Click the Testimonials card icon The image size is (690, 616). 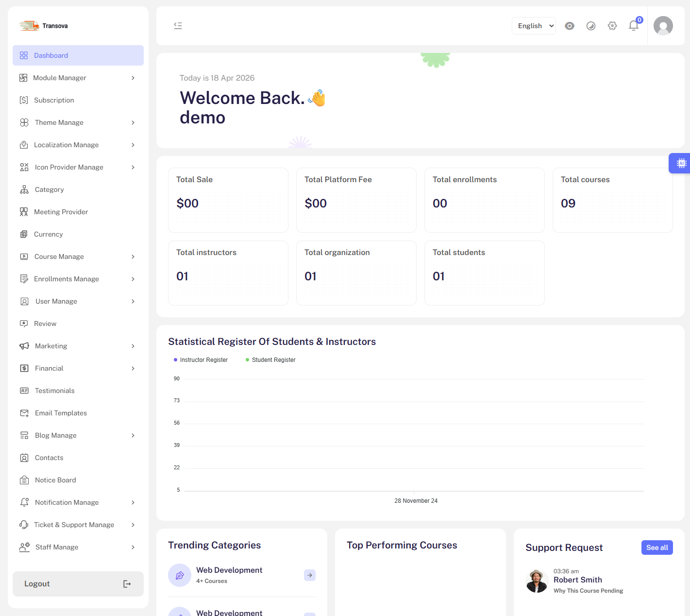coord(24,391)
